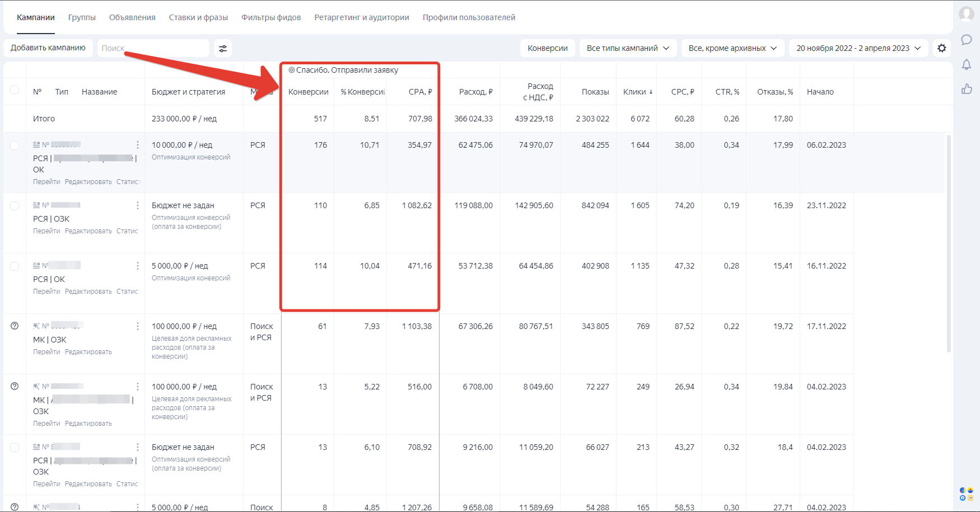
Task: Click Итого budget 233 000,00 ₽ / нед
Action: (184, 119)
